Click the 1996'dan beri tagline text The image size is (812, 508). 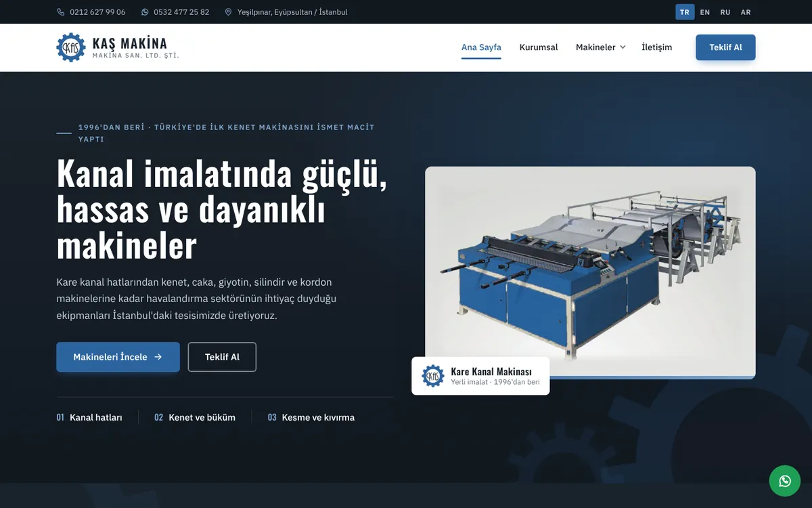click(x=227, y=133)
